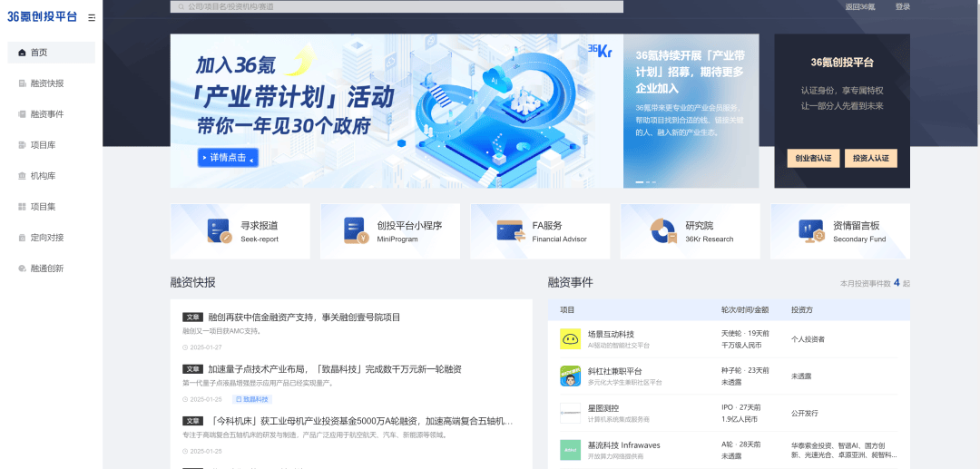
Task: Click the 登录 login link
Action: click(x=903, y=7)
